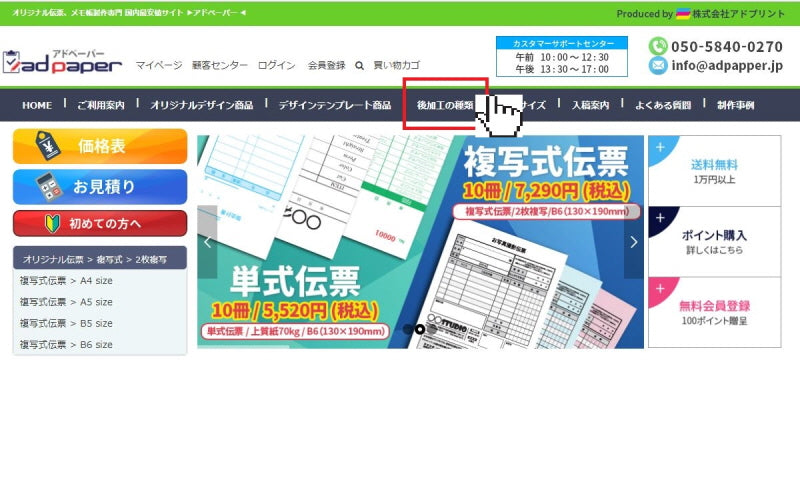Click the 初めての方へ red button

[x=100, y=223]
